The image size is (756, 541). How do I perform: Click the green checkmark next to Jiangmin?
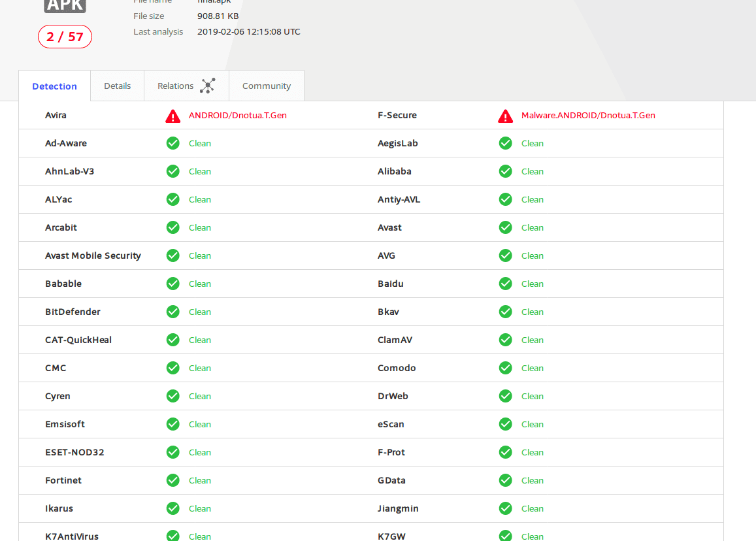[x=505, y=508]
